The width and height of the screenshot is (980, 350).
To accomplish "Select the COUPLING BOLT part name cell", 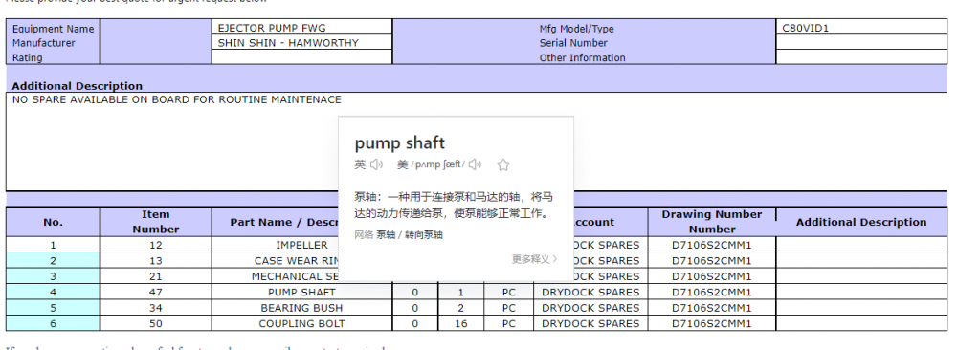I will (x=301, y=323).
